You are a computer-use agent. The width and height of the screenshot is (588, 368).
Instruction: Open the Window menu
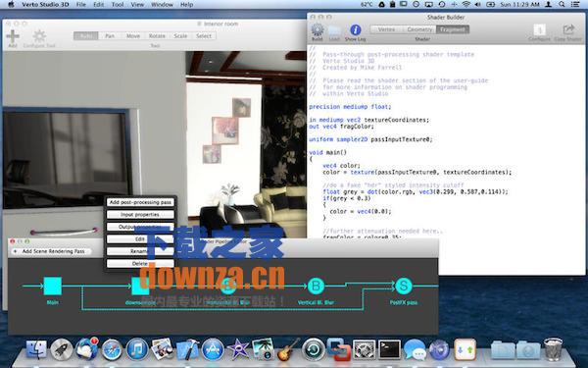coord(162,5)
